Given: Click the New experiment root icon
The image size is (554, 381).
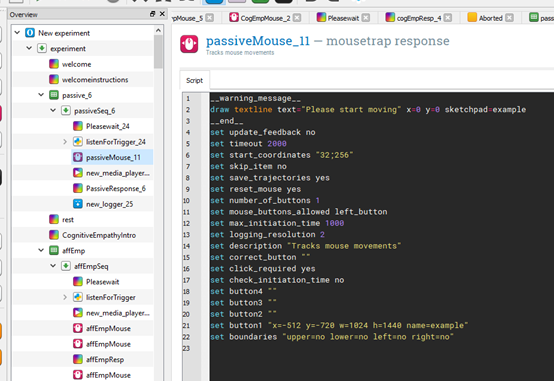Looking at the screenshot, I should pos(30,33).
